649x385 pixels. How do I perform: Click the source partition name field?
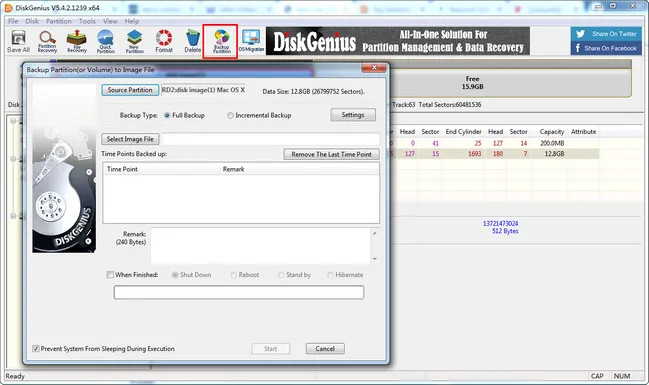click(203, 90)
